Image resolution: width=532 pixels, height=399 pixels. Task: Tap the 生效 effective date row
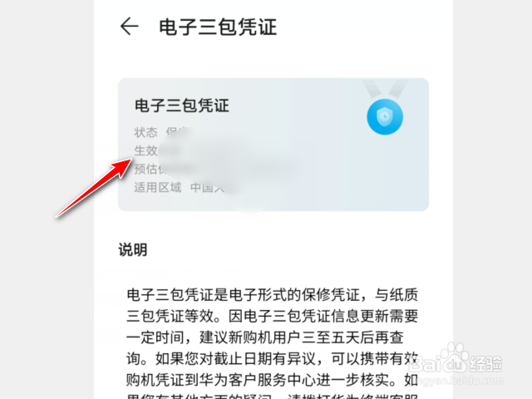146,150
